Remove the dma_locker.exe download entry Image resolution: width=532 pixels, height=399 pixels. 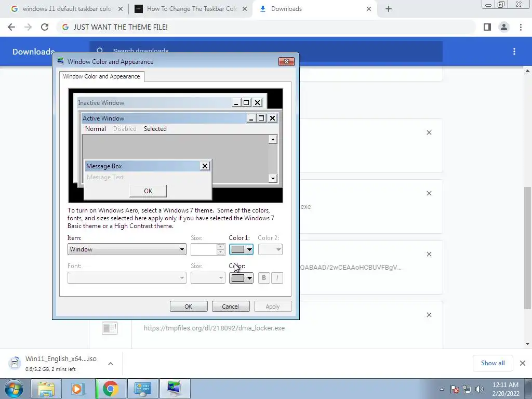pos(429,315)
